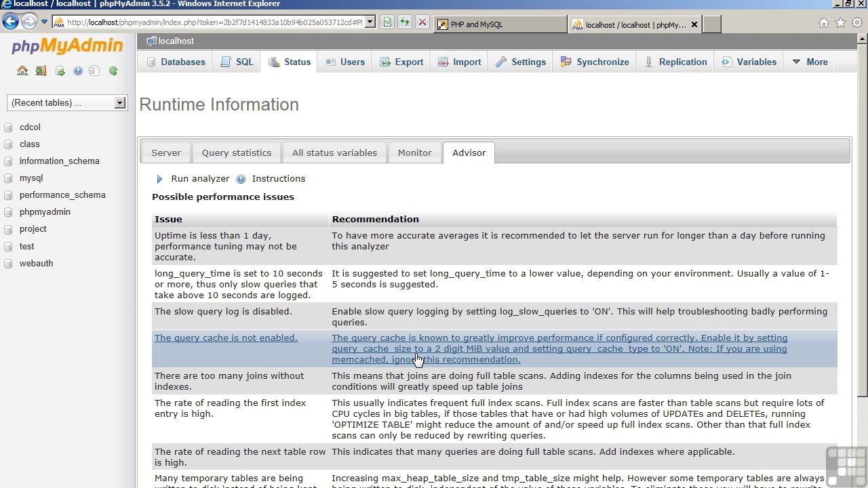The image size is (868, 488).
Task: Click the browser Refresh icon
Action: coord(404,22)
